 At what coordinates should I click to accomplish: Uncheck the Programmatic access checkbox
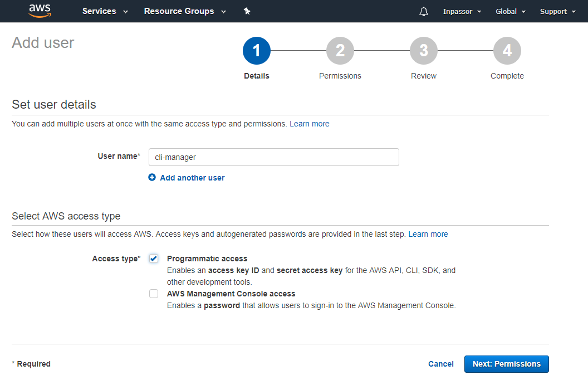point(154,259)
